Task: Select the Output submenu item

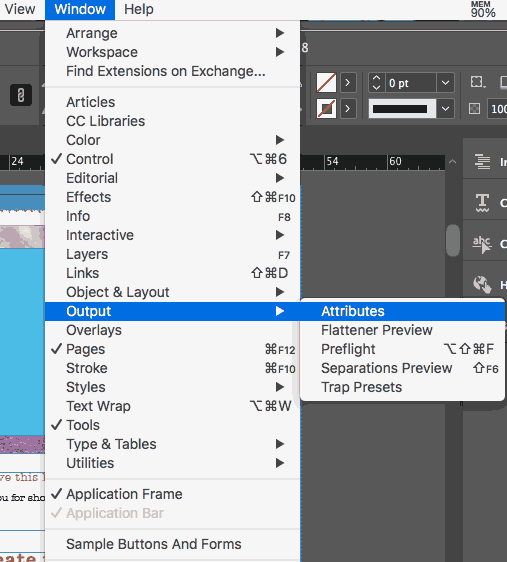Action: tap(173, 311)
